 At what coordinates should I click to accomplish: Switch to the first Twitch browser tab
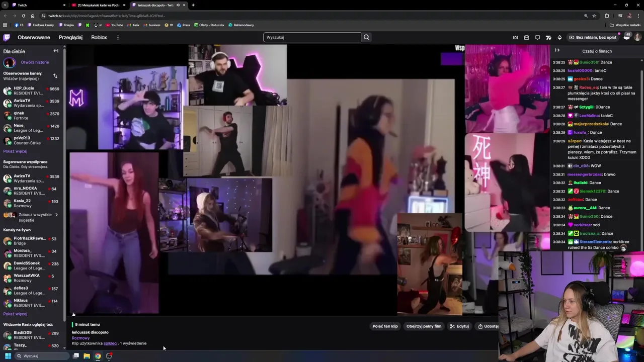pos(39,5)
